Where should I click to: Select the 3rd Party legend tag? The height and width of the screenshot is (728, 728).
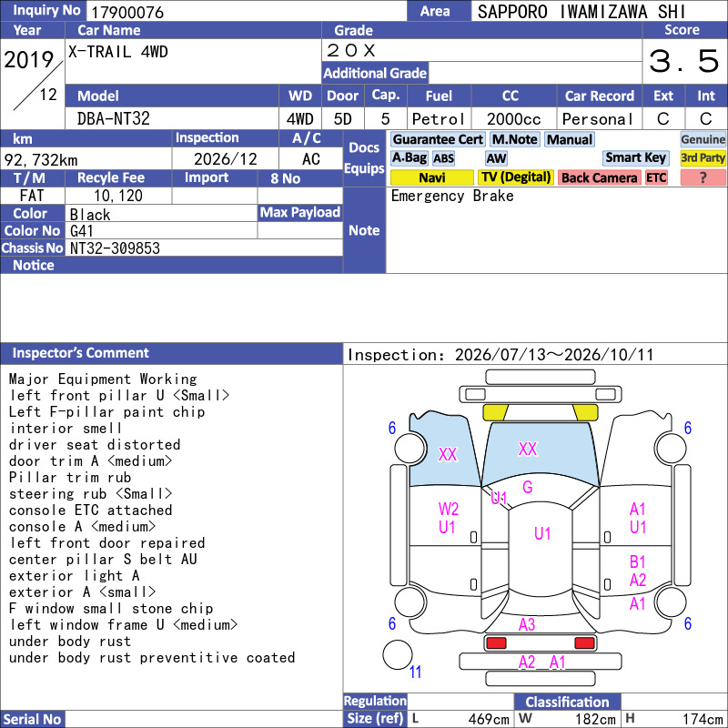click(x=703, y=157)
